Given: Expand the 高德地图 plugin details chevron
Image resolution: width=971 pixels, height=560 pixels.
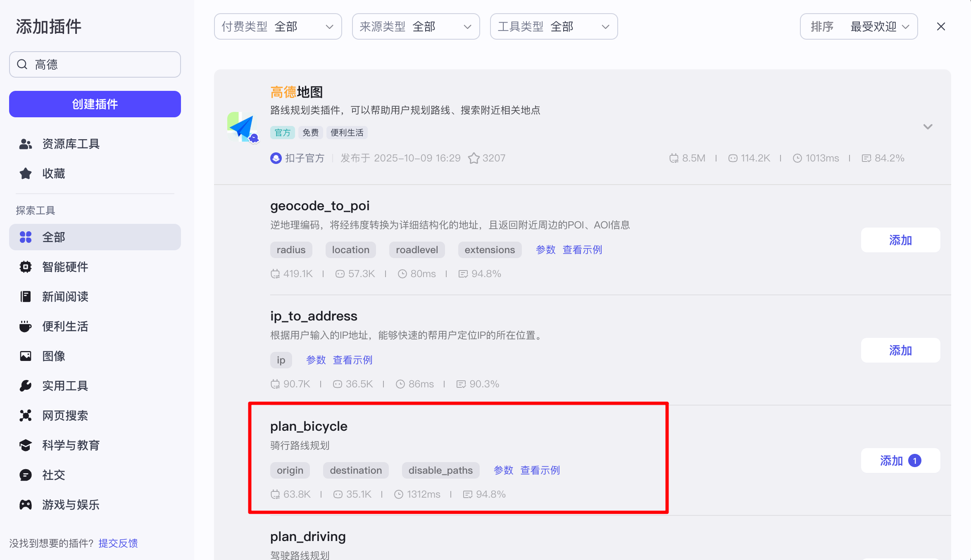Looking at the screenshot, I should click(x=928, y=126).
